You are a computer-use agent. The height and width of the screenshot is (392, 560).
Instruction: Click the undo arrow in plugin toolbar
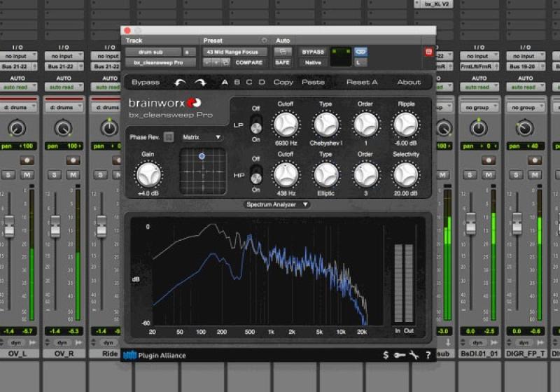point(180,82)
